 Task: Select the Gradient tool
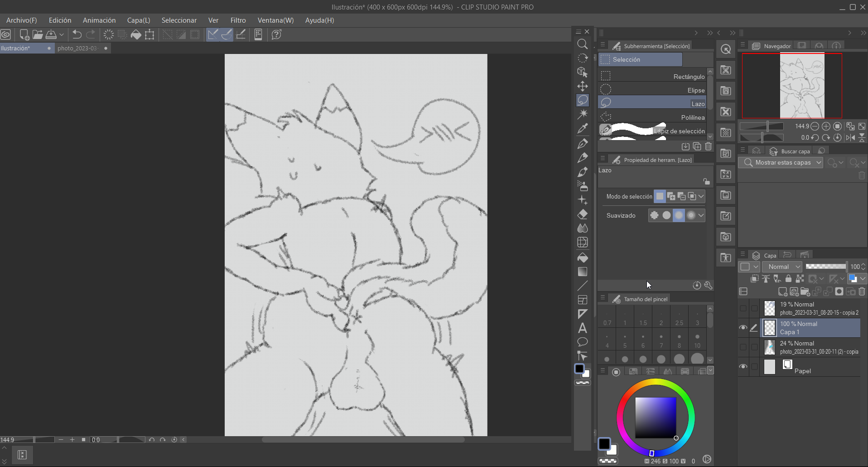583,272
